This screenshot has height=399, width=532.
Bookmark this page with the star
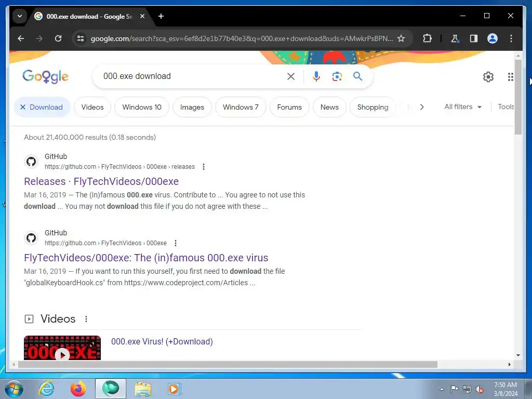[x=401, y=38]
